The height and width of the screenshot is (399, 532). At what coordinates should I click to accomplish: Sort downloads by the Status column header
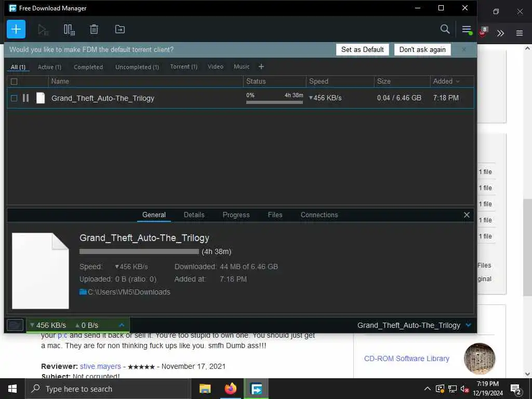(275, 82)
